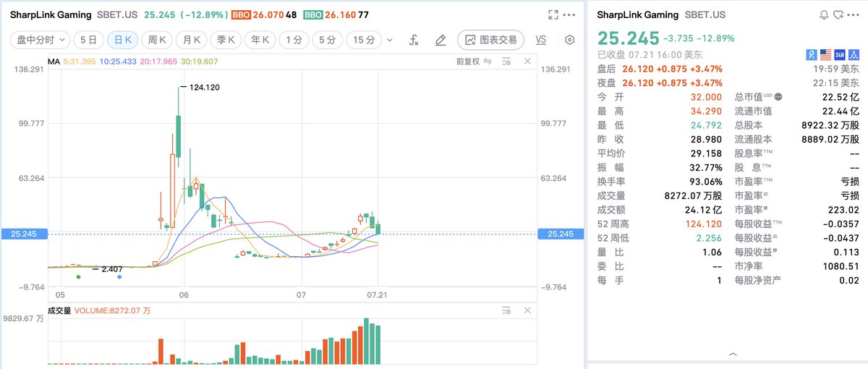Click SBET.US ticker in chart header
The height and width of the screenshot is (369, 868).
click(x=117, y=14)
